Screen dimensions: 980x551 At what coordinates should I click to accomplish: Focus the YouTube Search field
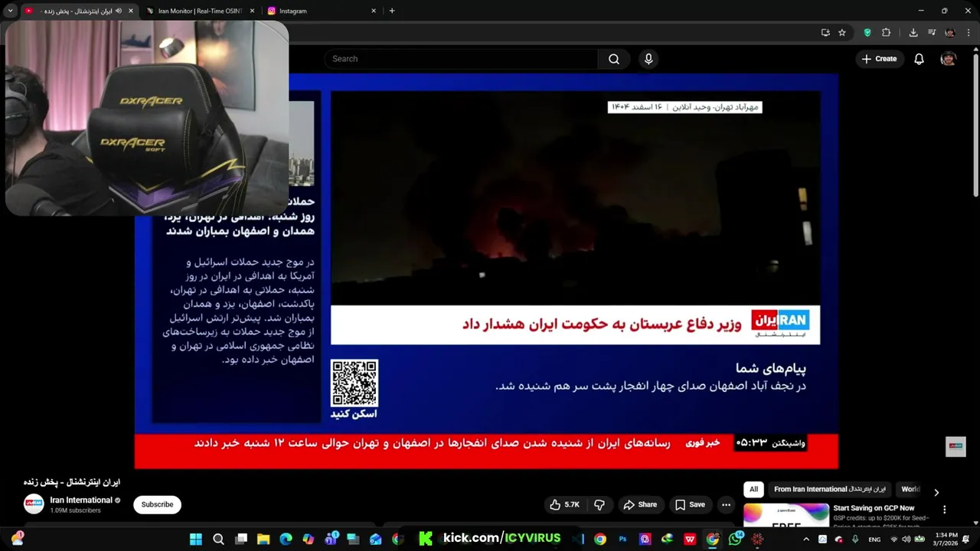[461, 59]
